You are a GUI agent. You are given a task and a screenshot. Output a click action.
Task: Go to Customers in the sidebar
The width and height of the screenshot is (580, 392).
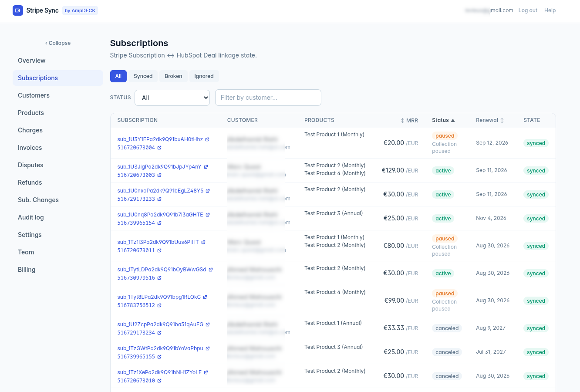[58, 95]
